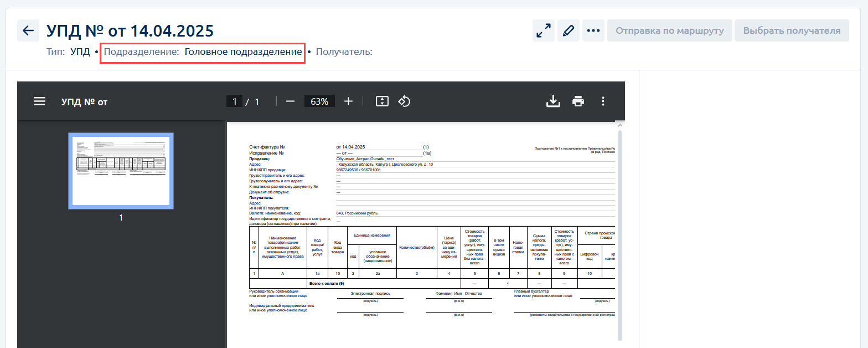Click seller name Обучение_Астрал.Онлайн_тест

365,158
